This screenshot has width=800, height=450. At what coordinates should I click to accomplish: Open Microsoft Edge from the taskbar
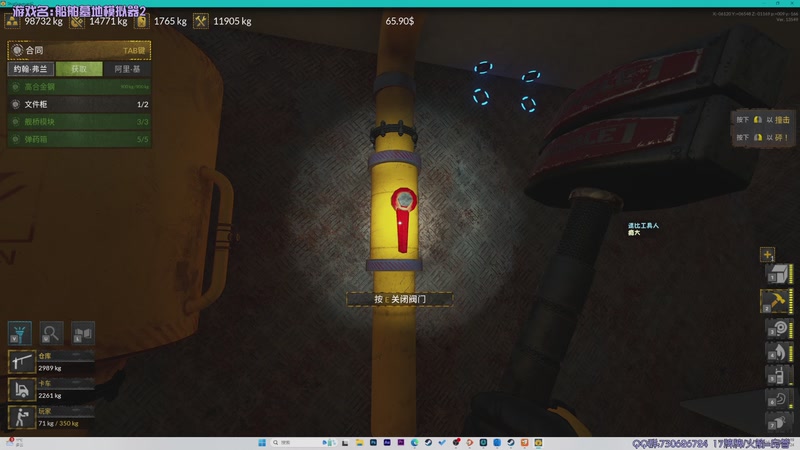tap(414, 443)
